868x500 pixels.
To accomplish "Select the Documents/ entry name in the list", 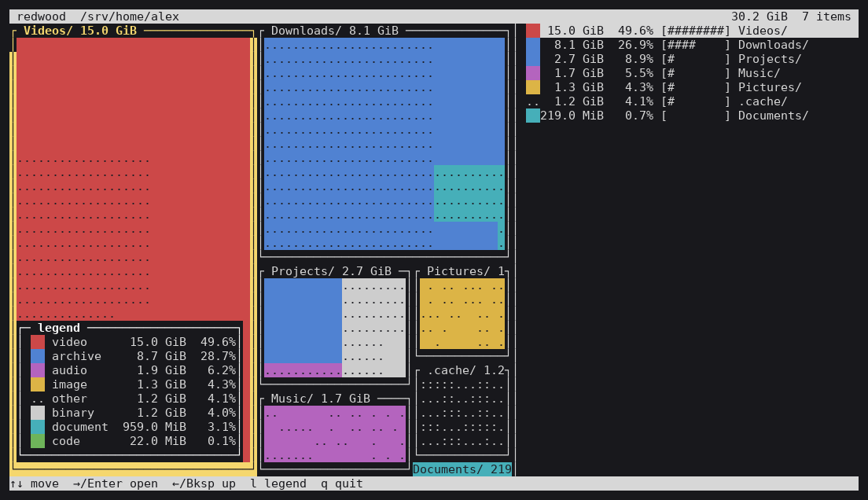I will [773, 116].
